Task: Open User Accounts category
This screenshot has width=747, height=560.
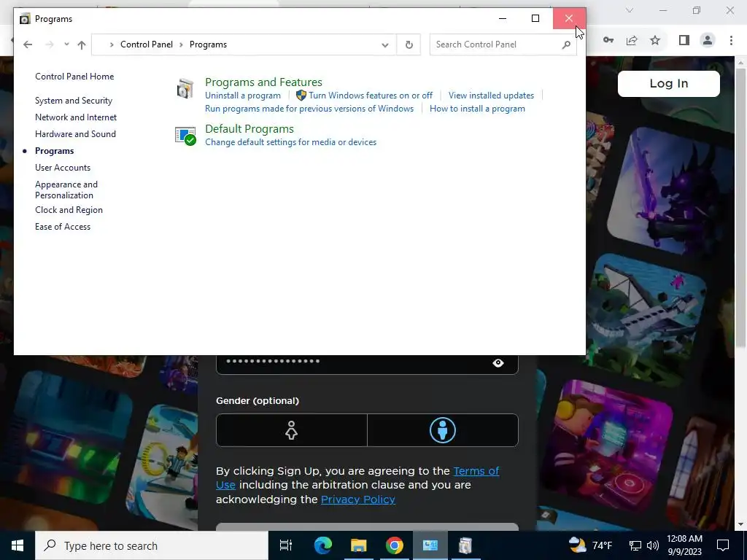Action: coord(63,168)
